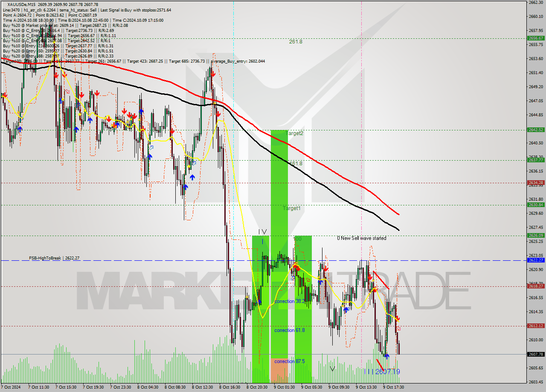Click the green 2637.77 price level label
546x392 pixels.
[x=536, y=160]
